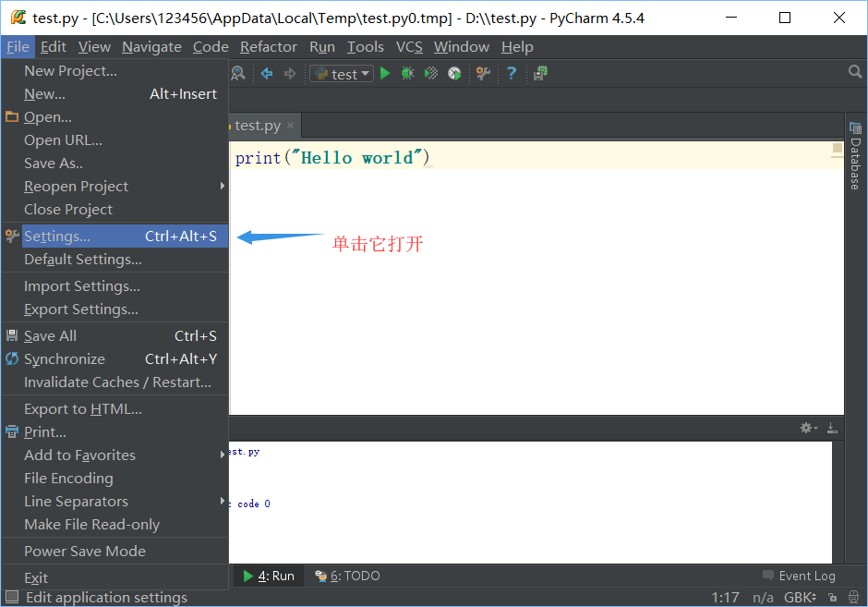Screen dimensions: 868x607
Task: Click the Search Everywhere magnifier icon
Action: (x=855, y=72)
